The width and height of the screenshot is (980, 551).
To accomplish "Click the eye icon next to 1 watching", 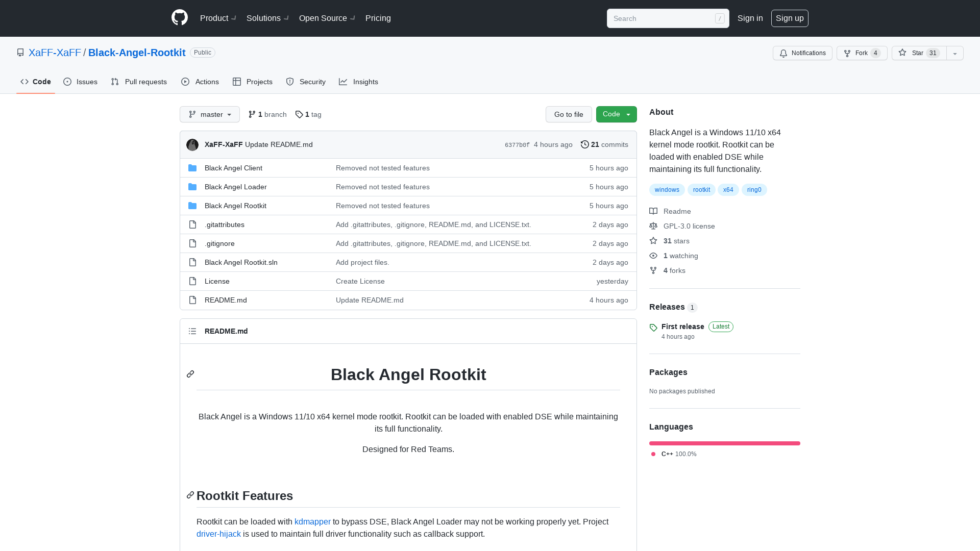I will 653,256.
